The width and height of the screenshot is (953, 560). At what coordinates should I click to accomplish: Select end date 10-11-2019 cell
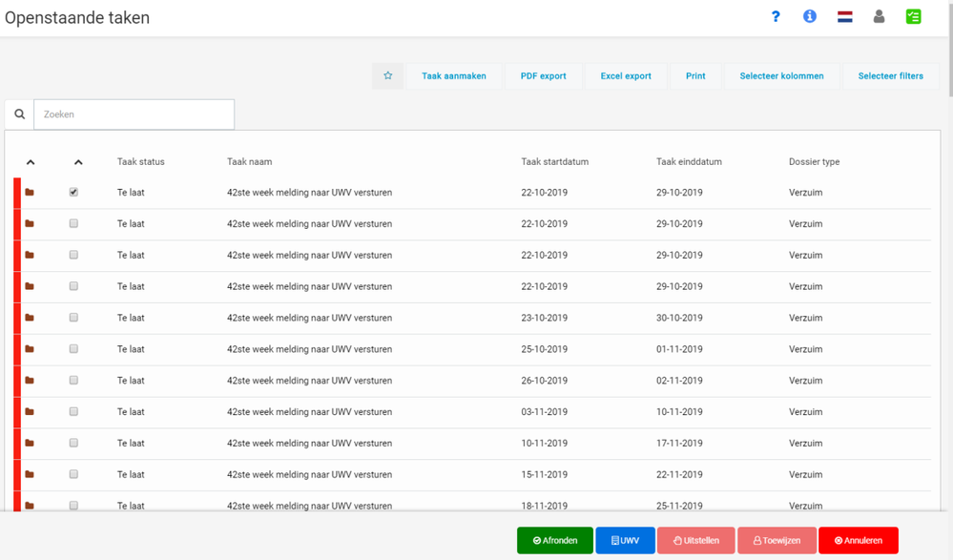tap(679, 411)
